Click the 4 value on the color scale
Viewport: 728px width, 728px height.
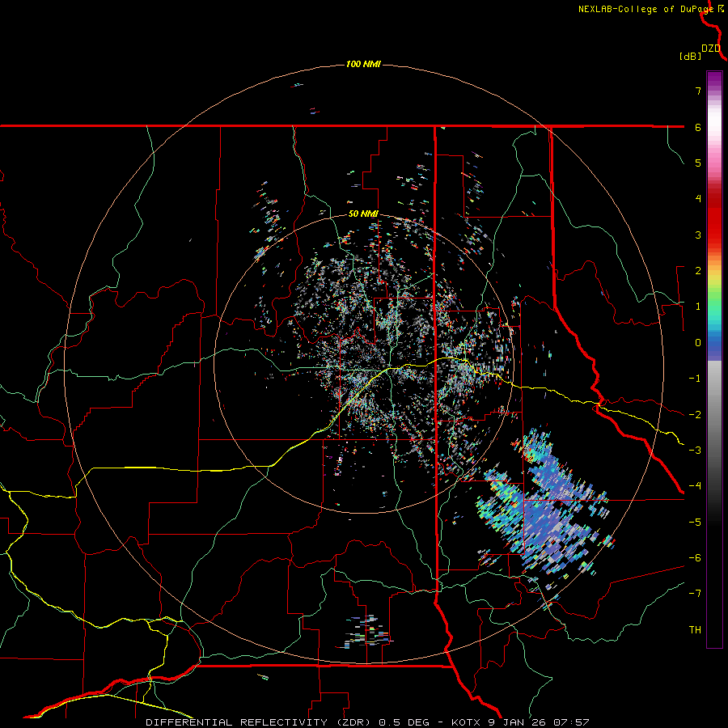(698, 199)
